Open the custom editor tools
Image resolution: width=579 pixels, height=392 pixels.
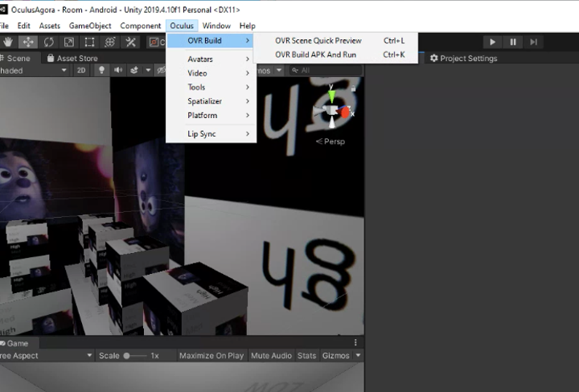point(130,42)
